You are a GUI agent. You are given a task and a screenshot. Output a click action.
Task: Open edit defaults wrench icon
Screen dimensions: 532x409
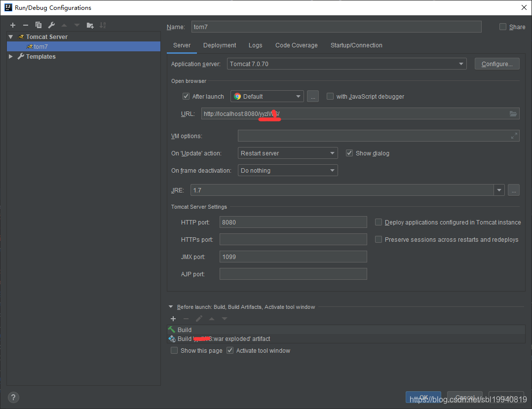coord(51,25)
